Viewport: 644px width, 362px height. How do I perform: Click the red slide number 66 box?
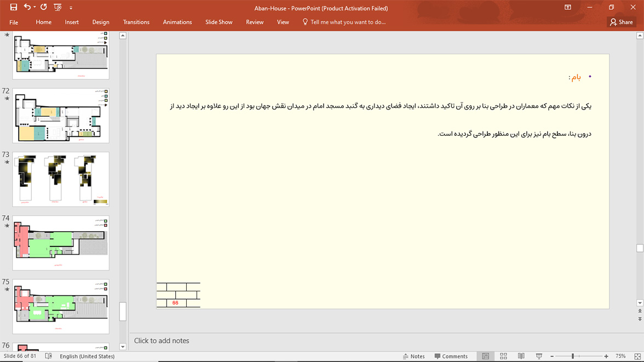coord(175,303)
